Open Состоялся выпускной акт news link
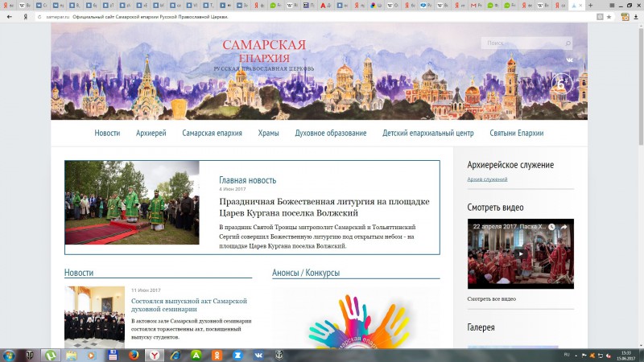Screen dimensions: 644x362 (x=189, y=305)
